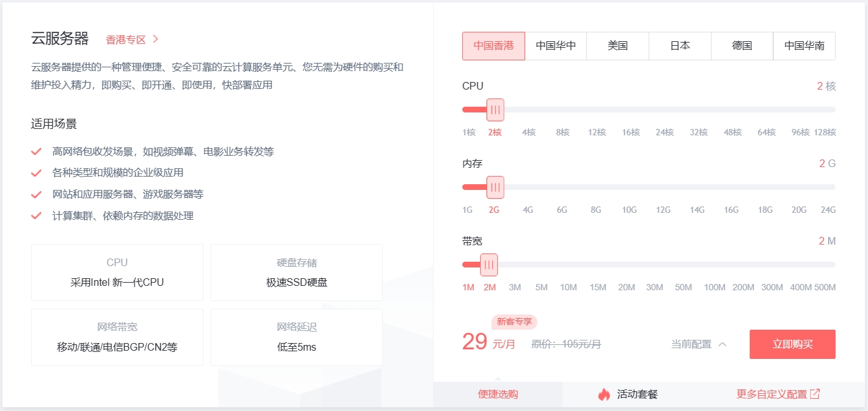Image resolution: width=868 pixels, height=411 pixels.
Task: Select the 中国华南 region tab
Action: point(804,46)
